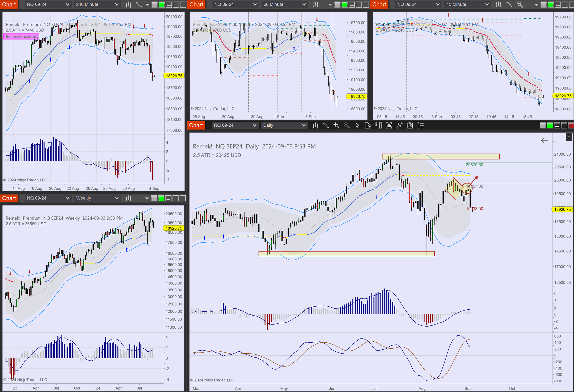Click the Cursor pointer tool on Daily chart toolbar
Viewport: 574px width, 392px height.
click(357, 125)
